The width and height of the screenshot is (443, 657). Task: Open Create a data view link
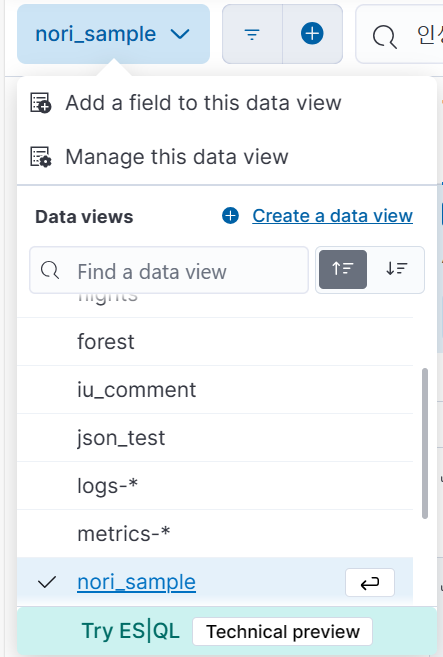[332, 216]
